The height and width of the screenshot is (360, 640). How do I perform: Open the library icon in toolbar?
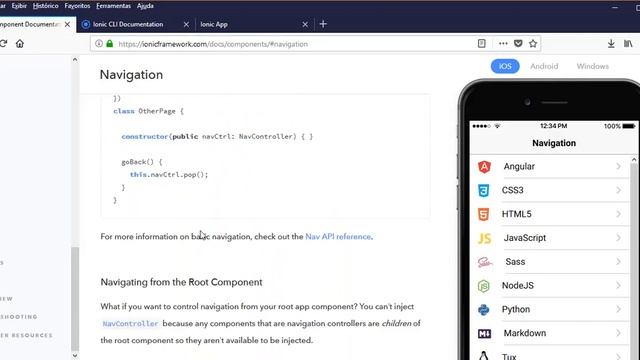[x=628, y=44]
